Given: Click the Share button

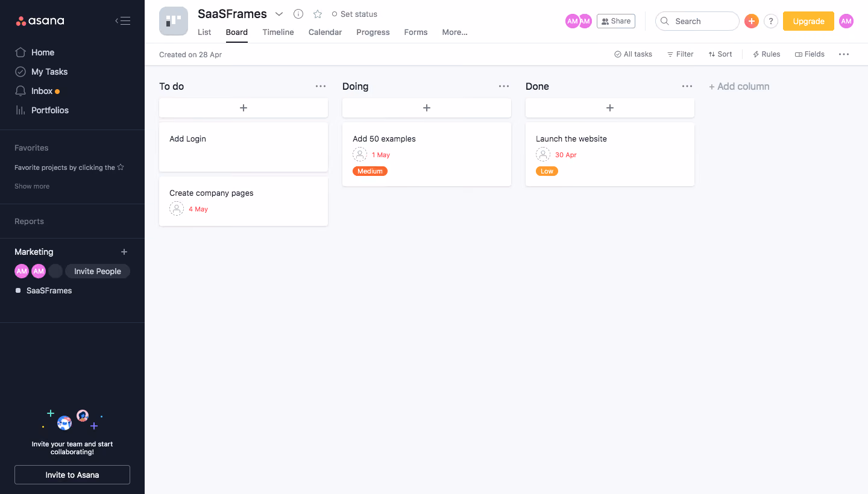Looking at the screenshot, I should [x=616, y=21].
